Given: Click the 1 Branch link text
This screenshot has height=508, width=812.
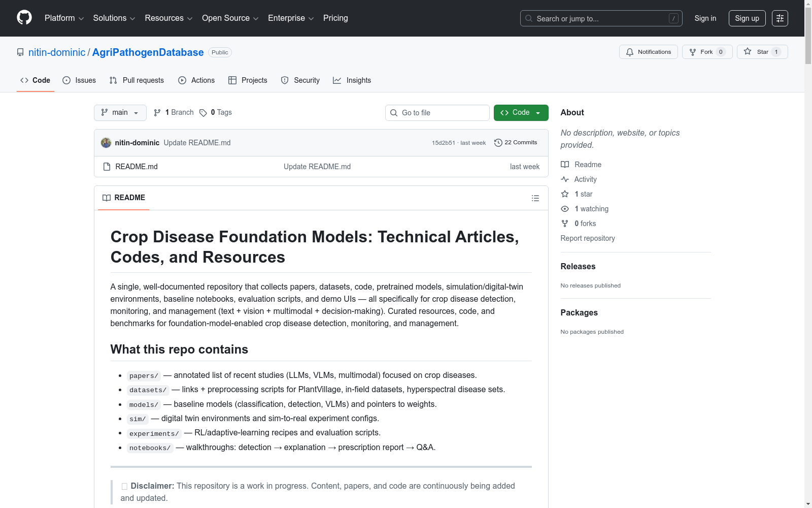Looking at the screenshot, I should pyautogui.click(x=180, y=112).
